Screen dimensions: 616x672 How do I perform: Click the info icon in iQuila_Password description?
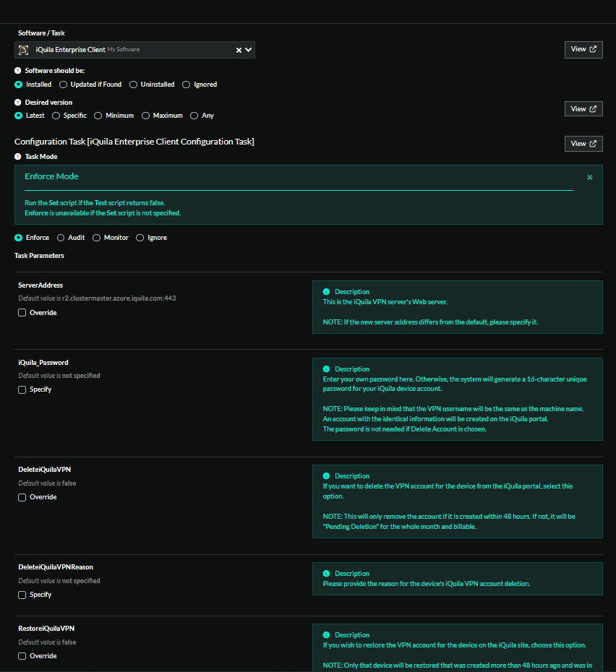click(326, 369)
